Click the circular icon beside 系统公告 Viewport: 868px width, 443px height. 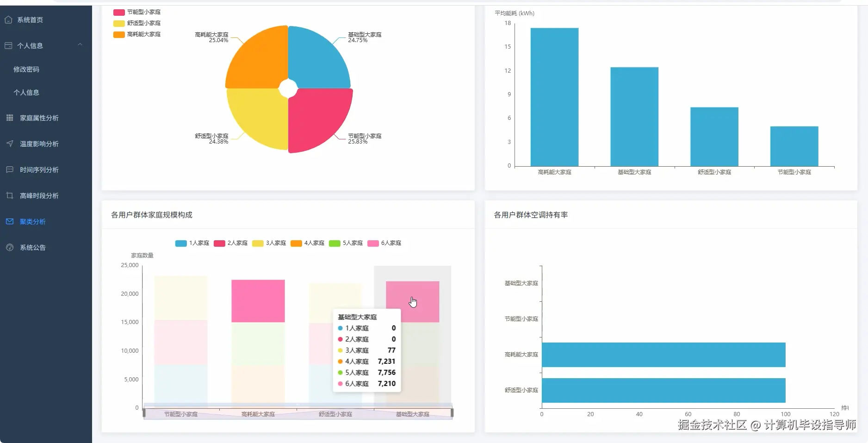click(x=10, y=247)
